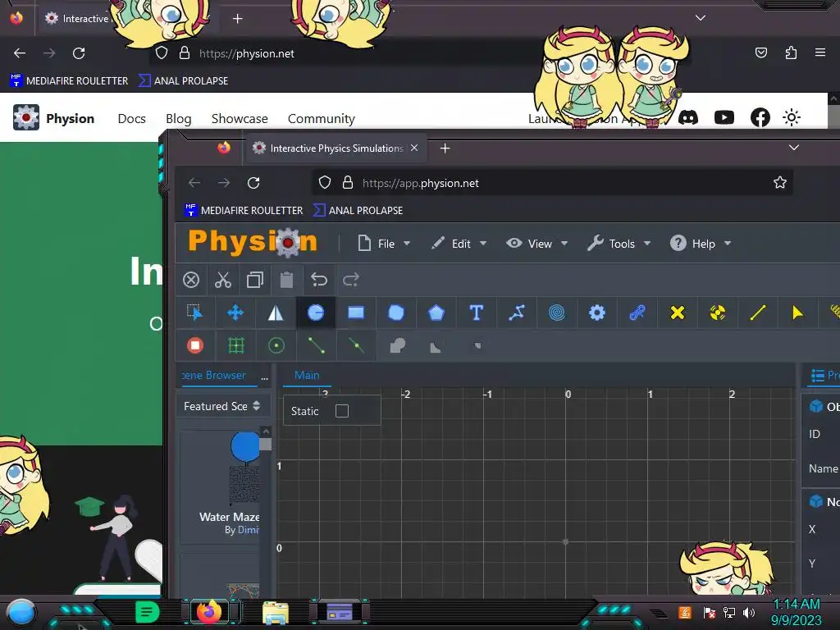Switch to the Scene Browser tab

(214, 375)
